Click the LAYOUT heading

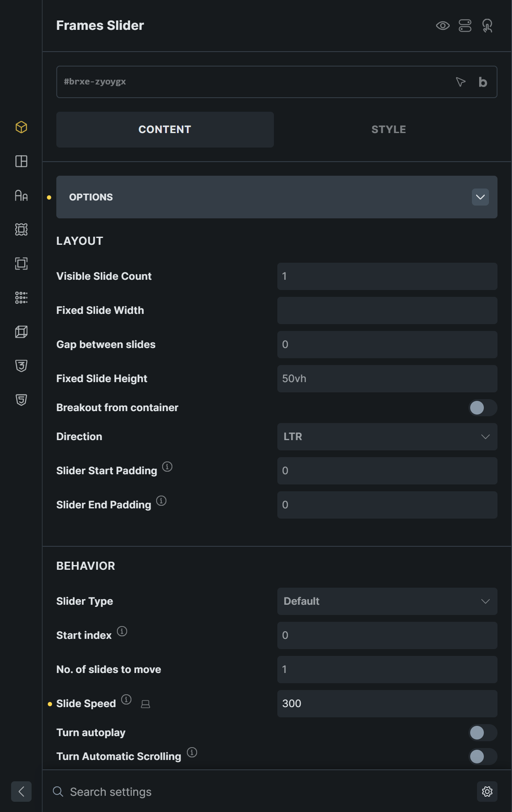80,241
